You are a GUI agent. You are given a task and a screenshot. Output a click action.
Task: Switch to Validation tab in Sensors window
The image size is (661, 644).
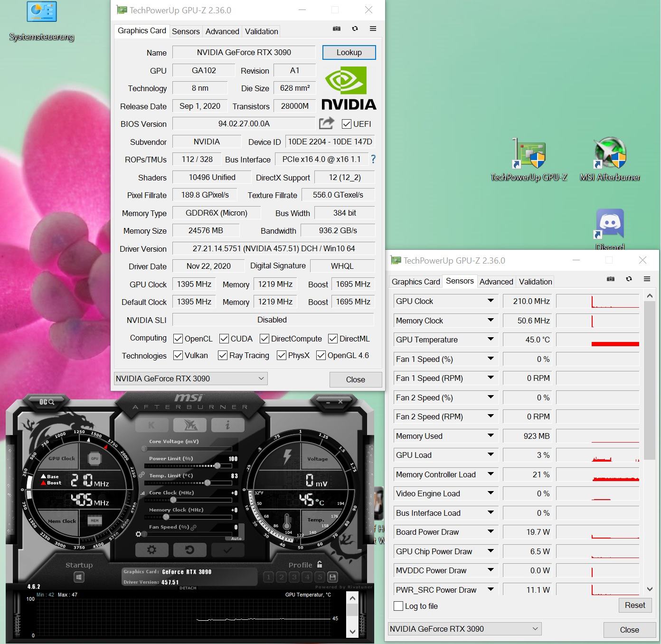click(x=536, y=282)
